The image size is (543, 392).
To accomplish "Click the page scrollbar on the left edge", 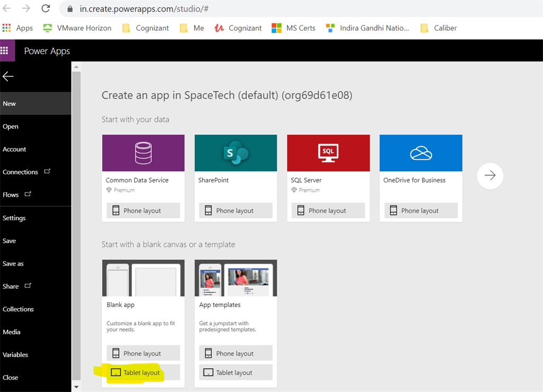I will pyautogui.click(x=76, y=212).
